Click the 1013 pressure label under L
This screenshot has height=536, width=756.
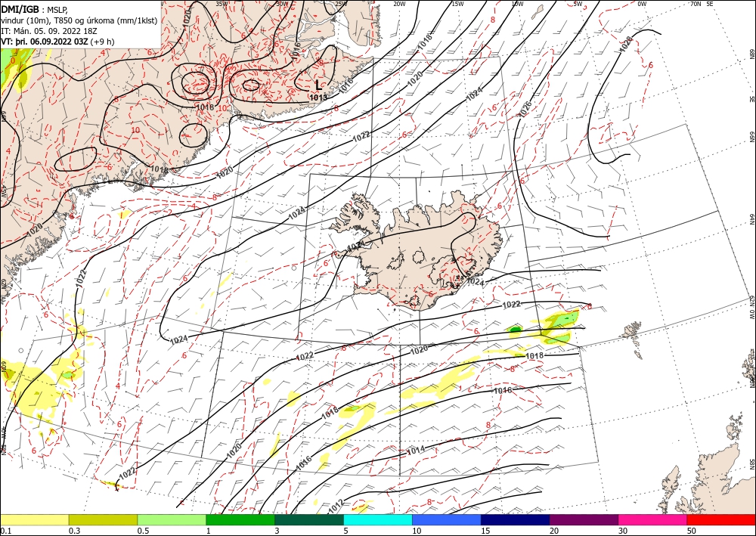(318, 98)
